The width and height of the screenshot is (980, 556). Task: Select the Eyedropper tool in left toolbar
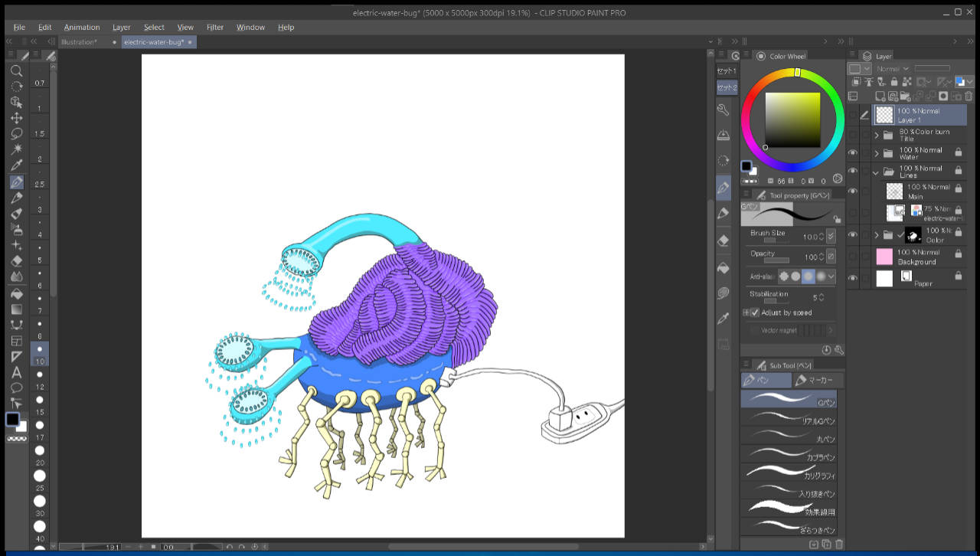tap(16, 165)
